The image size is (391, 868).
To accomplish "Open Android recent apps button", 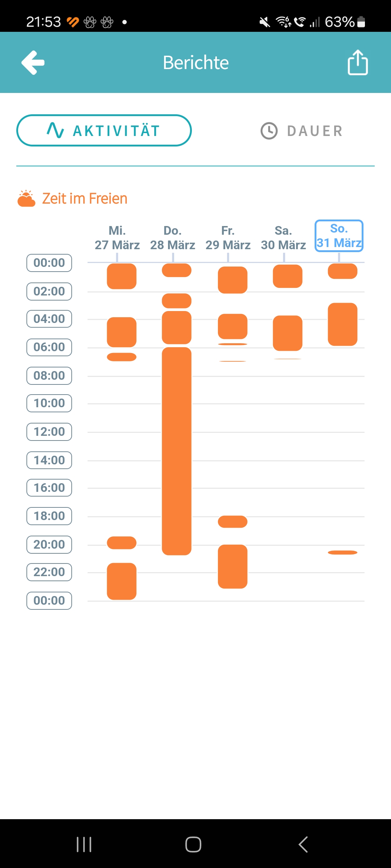I will (x=84, y=844).
